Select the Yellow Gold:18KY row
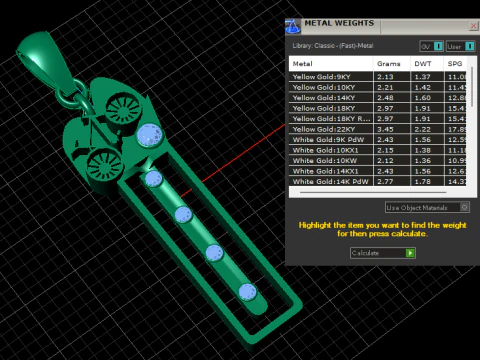The height and width of the screenshot is (360, 480). [x=377, y=108]
